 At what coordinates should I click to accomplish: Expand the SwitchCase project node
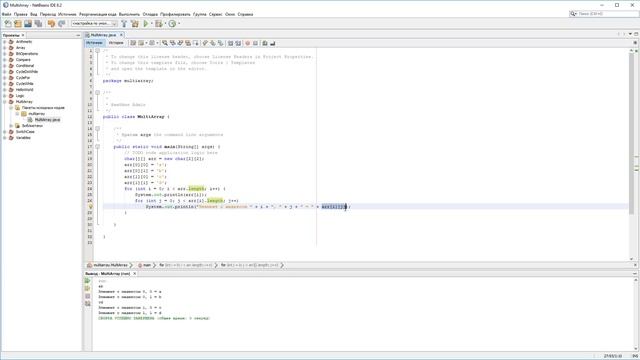coord(5,132)
